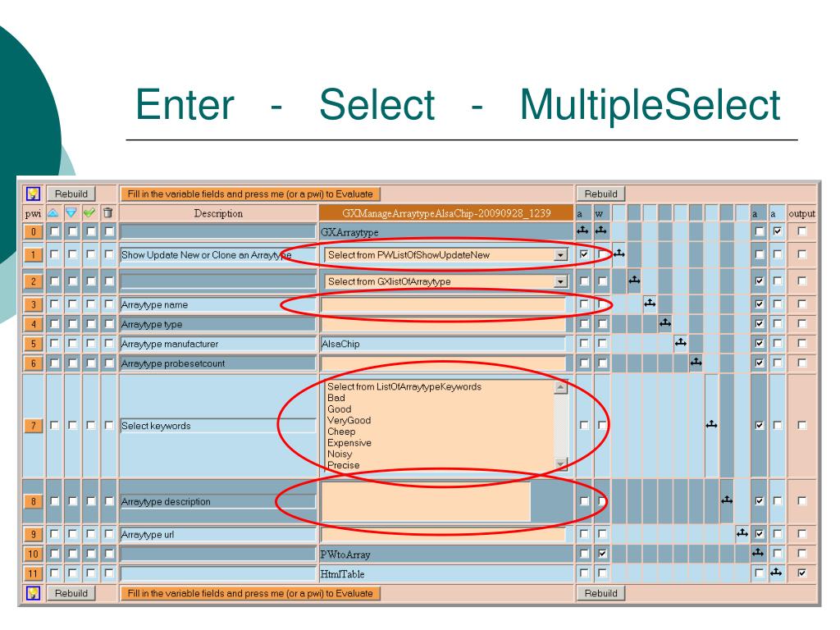Click the top 'Fill in the variable fields' Evaluate button
This screenshot has width=840, height=630.
pos(250,194)
